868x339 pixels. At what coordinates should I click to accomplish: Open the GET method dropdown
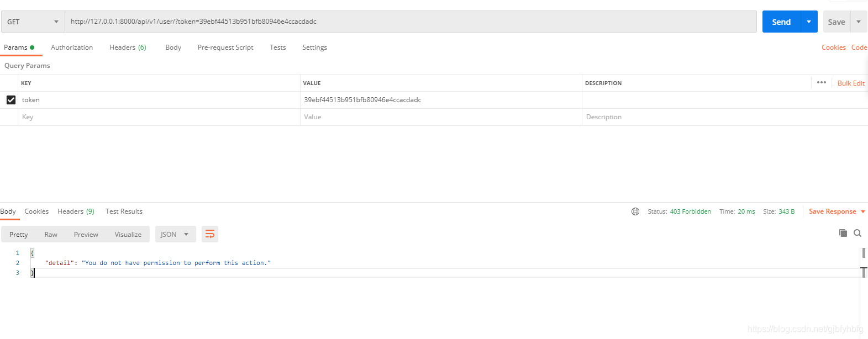point(33,22)
